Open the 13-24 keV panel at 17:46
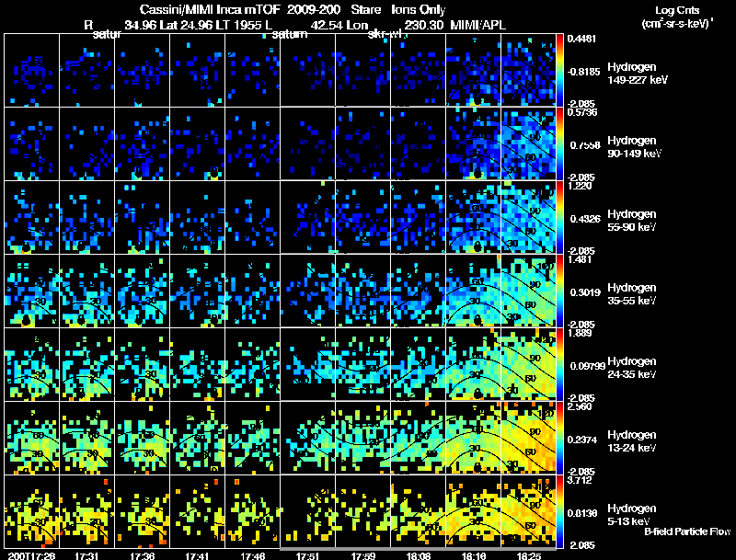 (252, 438)
